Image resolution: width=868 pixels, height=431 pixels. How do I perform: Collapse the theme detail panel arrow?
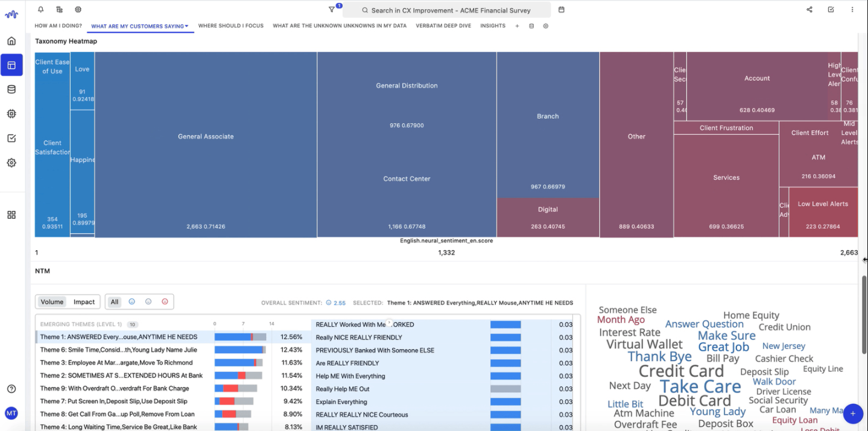tap(389, 323)
